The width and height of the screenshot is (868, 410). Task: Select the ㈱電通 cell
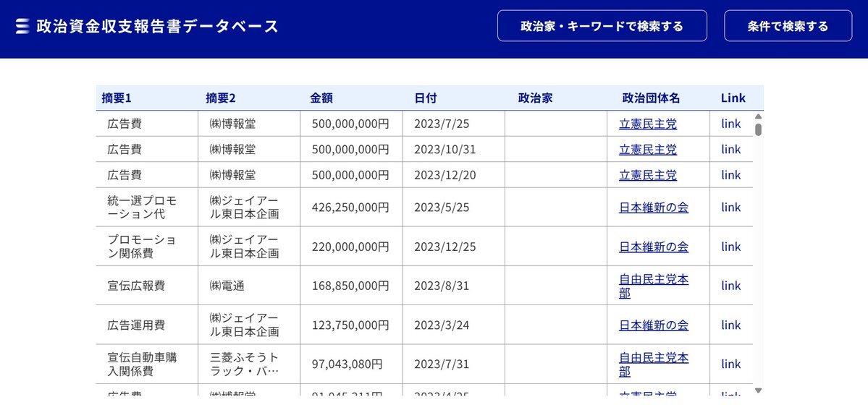(249, 286)
